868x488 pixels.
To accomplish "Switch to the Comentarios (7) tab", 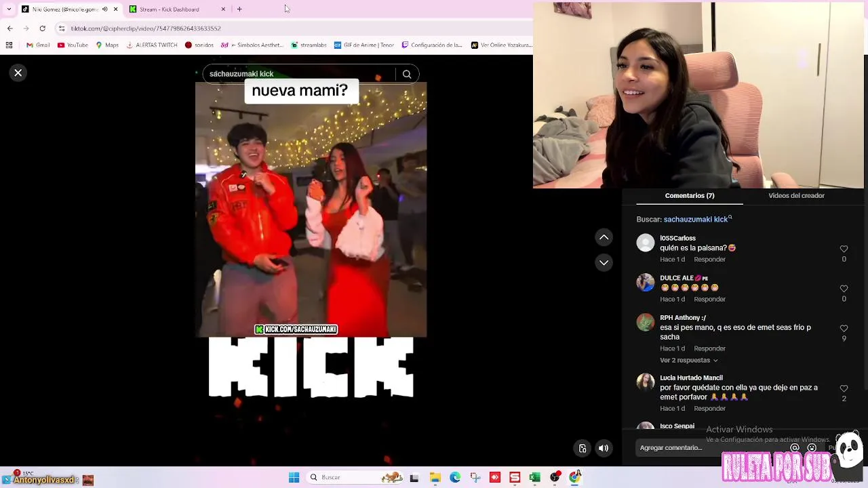I will pos(690,196).
